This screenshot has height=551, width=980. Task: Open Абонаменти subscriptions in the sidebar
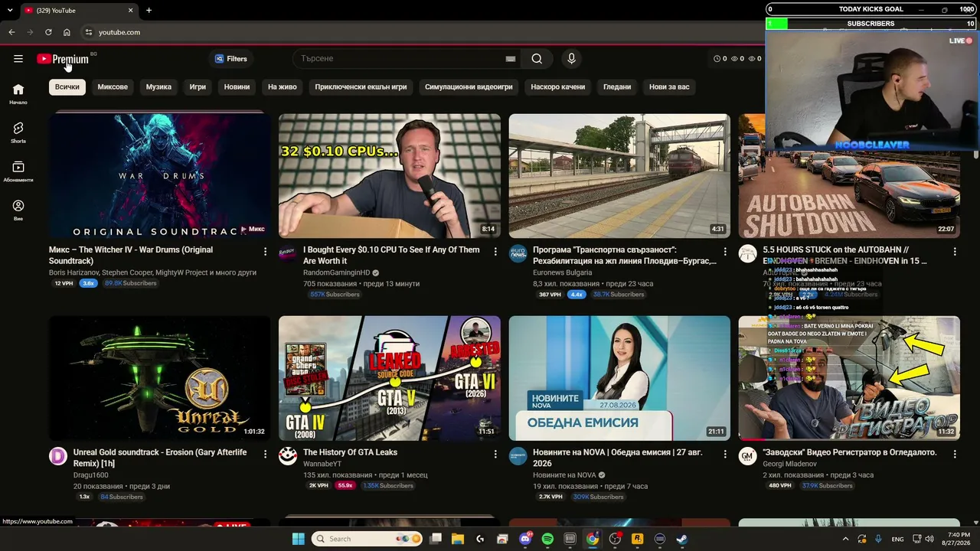(x=18, y=171)
